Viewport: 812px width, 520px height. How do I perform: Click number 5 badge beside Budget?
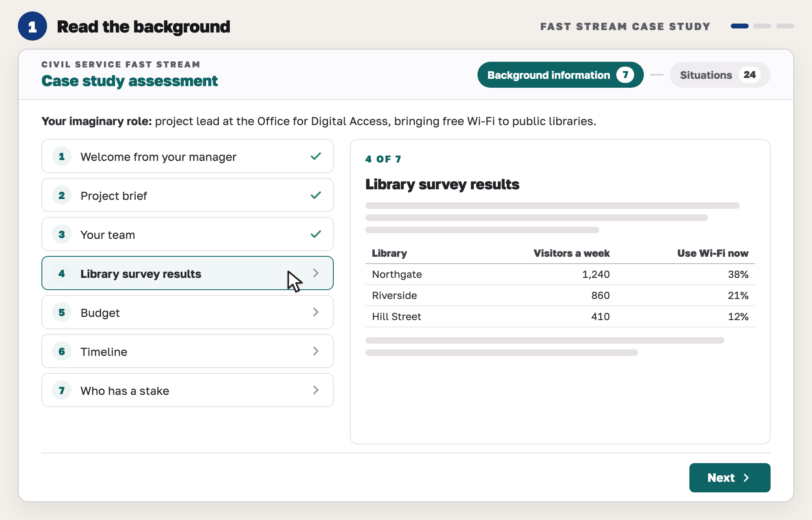[x=62, y=312]
